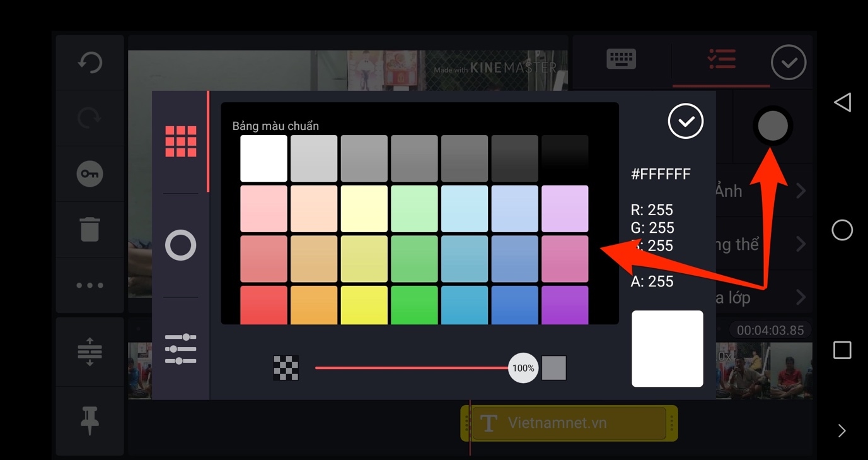Switch to the color ring picker mode
868x460 pixels.
[x=181, y=245]
